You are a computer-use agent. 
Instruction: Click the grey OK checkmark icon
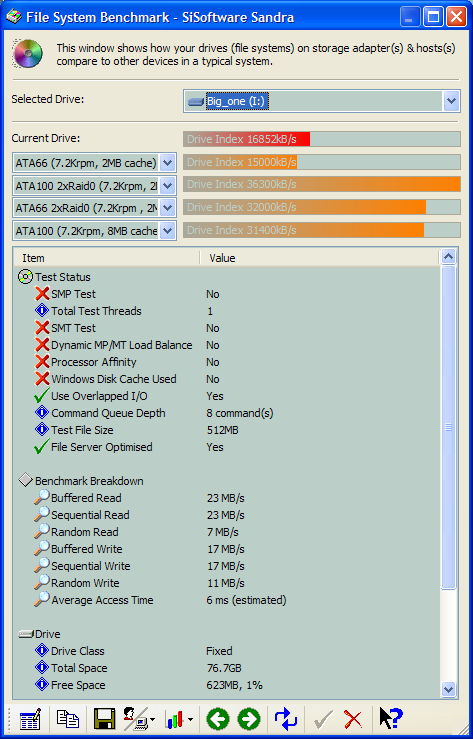[x=323, y=720]
